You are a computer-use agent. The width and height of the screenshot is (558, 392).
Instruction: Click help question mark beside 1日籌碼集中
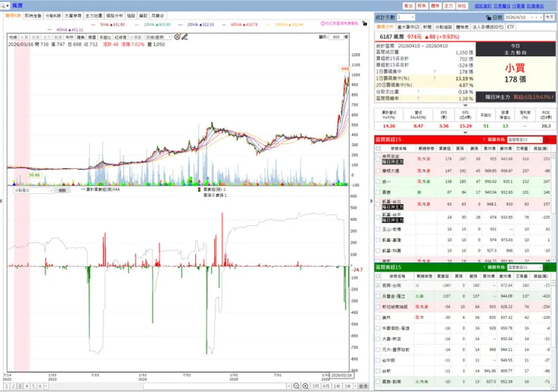click(x=434, y=72)
